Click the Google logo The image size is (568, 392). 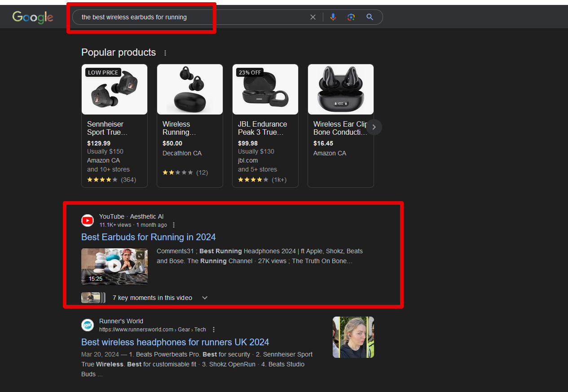pos(32,17)
